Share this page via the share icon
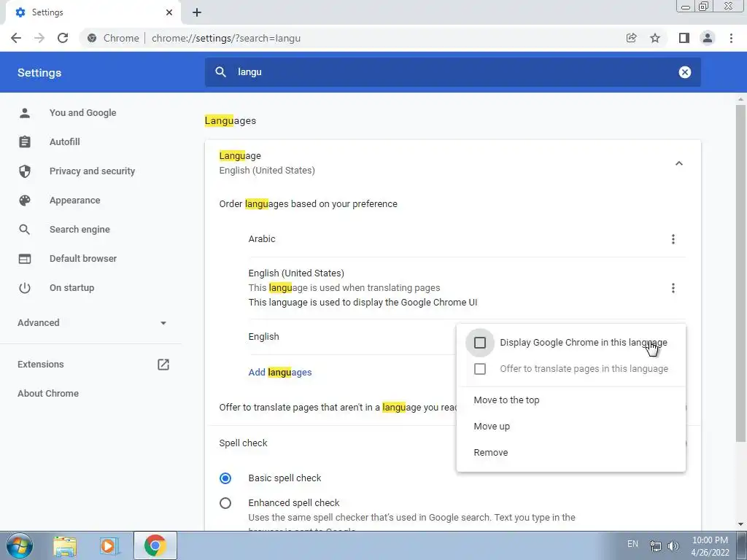The height and width of the screenshot is (560, 747). [x=631, y=38]
